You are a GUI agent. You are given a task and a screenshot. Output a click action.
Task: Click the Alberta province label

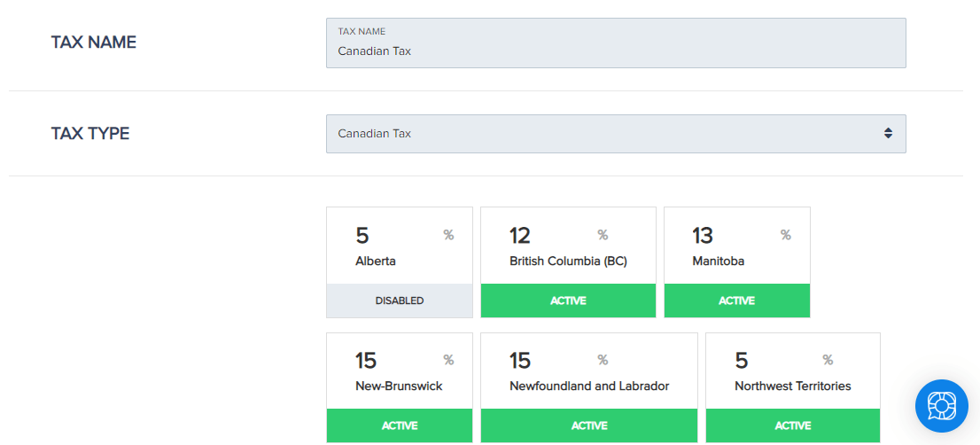(376, 262)
